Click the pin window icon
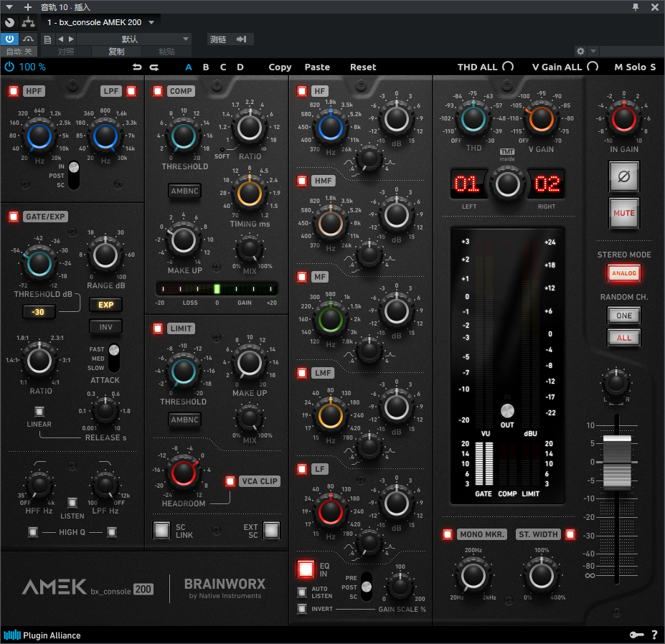The height and width of the screenshot is (644, 665). 636,7
